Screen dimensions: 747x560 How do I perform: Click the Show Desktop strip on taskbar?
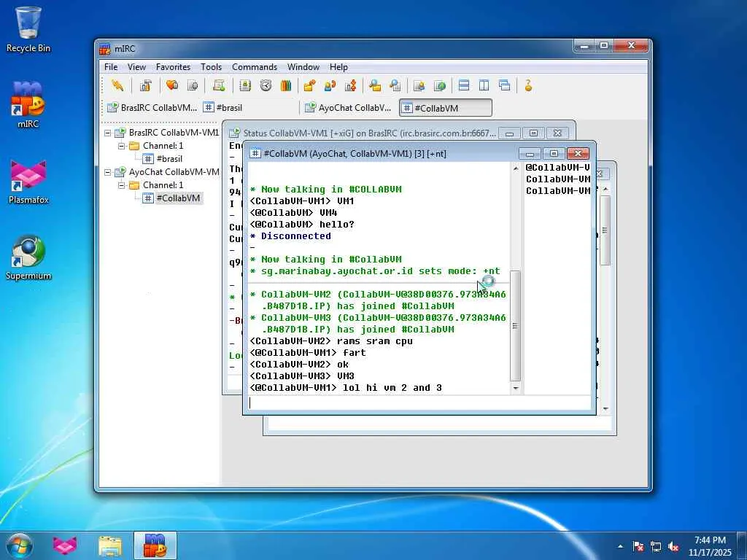coord(742,546)
